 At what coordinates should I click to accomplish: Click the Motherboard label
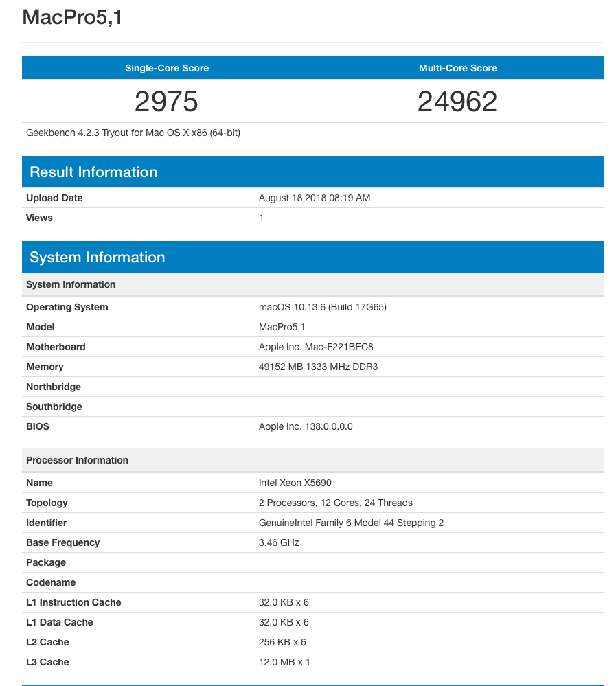pyautogui.click(x=56, y=347)
